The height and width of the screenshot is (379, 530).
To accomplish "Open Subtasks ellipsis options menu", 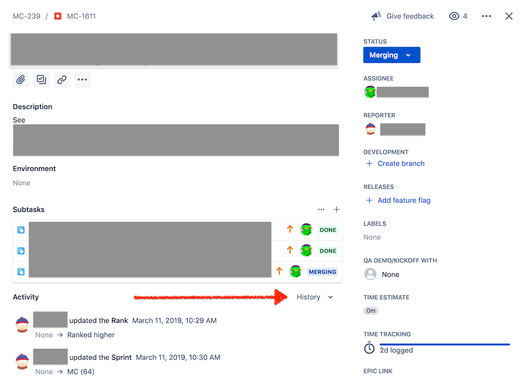I will [321, 210].
